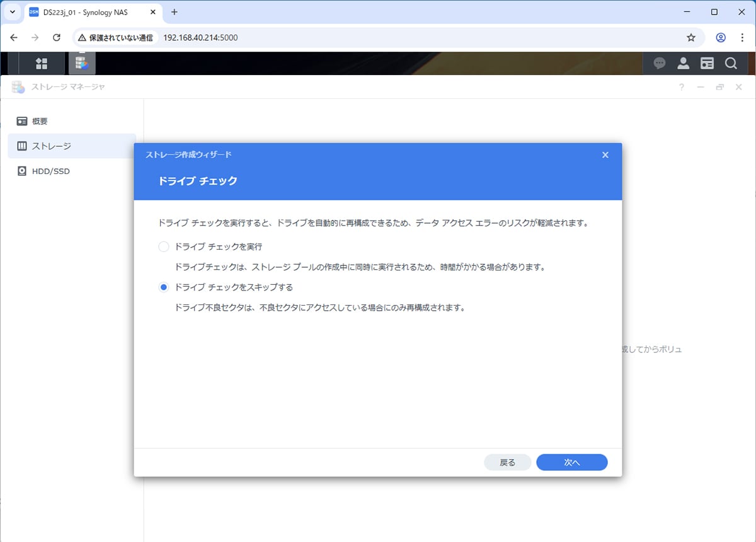Maximize the Storage Manager window
This screenshot has width=756, height=542.
click(x=719, y=87)
